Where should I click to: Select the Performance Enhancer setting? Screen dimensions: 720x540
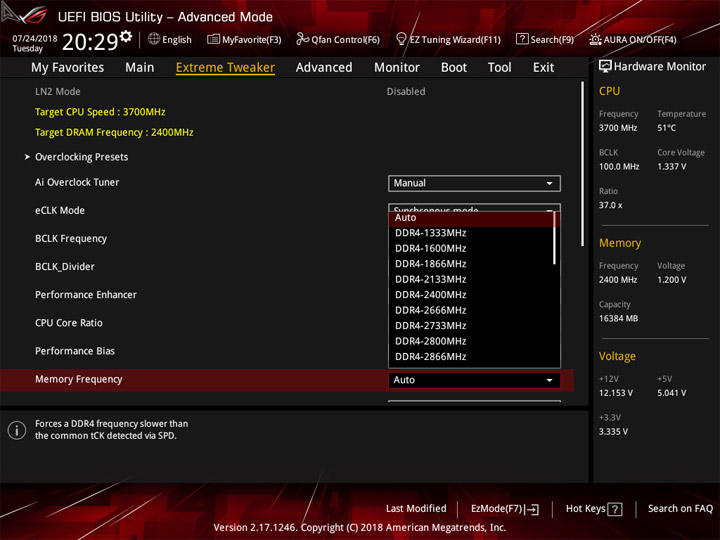point(86,295)
